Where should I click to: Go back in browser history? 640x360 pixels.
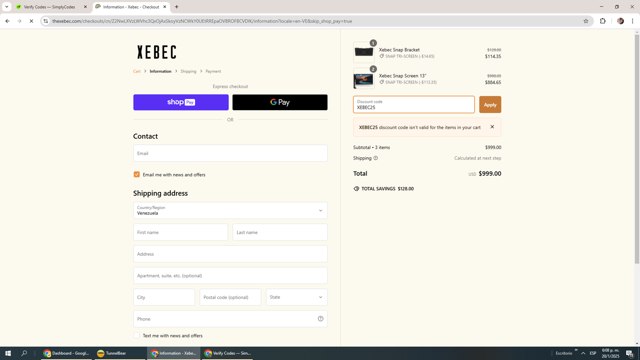[x=7, y=21]
